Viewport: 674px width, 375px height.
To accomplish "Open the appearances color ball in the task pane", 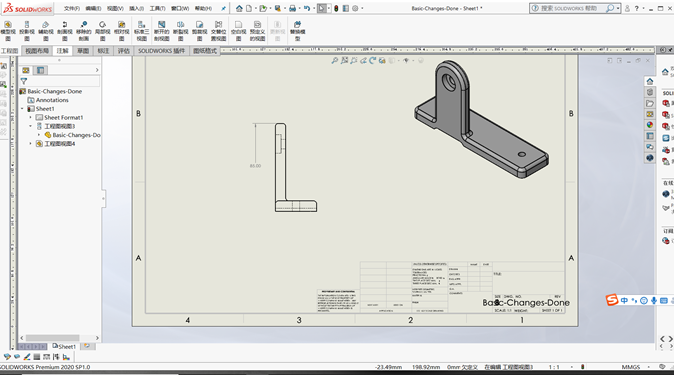I will point(650,125).
